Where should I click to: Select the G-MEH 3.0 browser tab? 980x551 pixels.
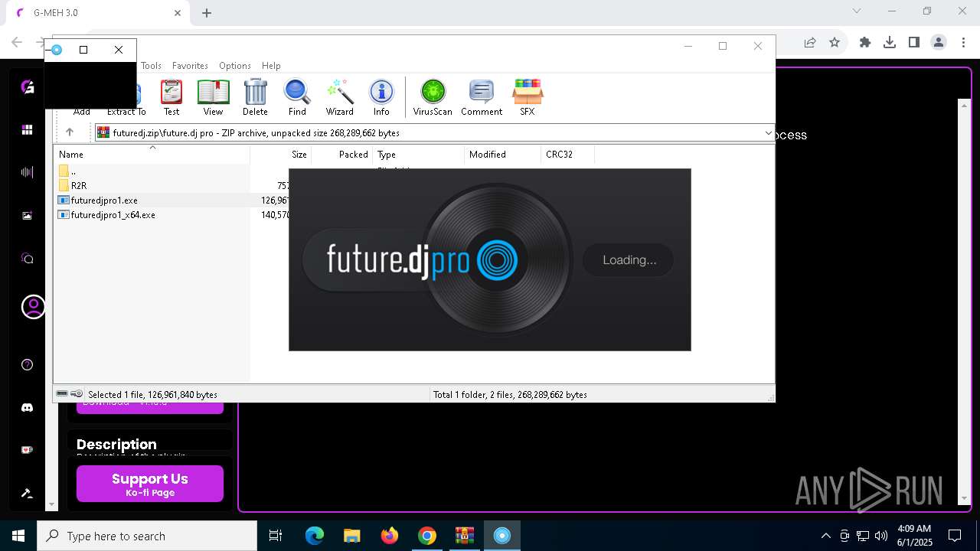(100, 13)
